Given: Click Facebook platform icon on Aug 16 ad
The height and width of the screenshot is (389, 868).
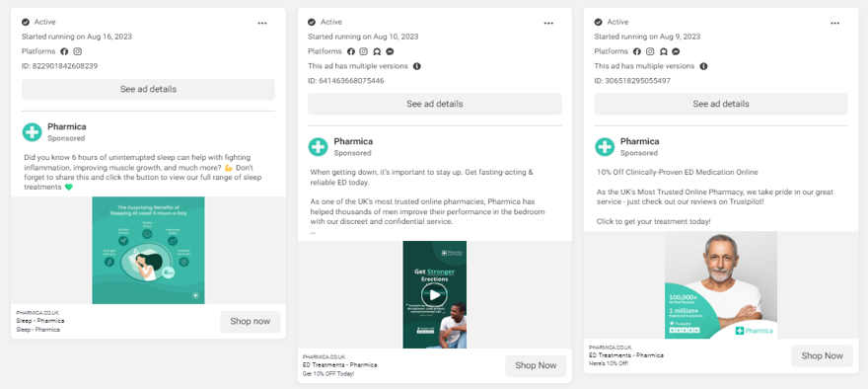Looking at the screenshot, I should (64, 51).
